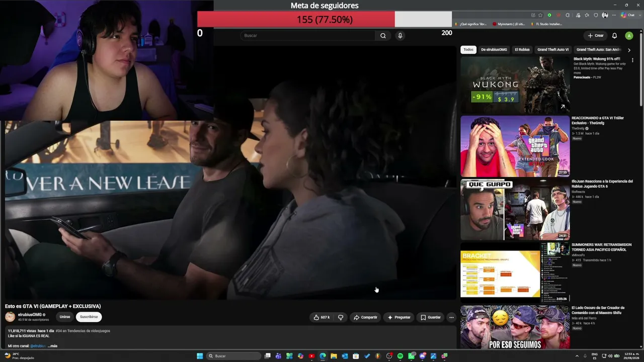Select the Todos filter chip

pos(468,50)
